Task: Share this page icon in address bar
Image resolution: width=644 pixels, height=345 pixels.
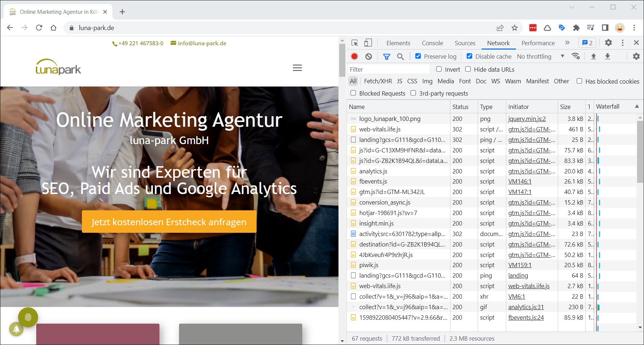Action: [500, 28]
